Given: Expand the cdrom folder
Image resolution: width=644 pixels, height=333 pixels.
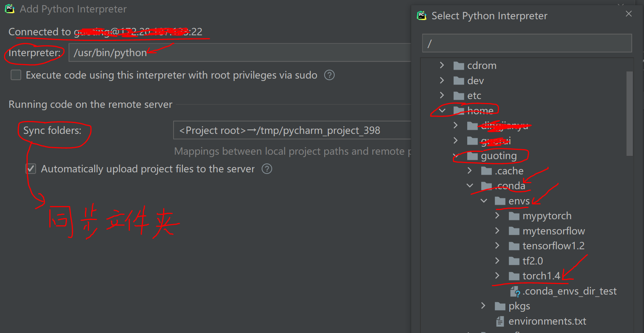Looking at the screenshot, I should [x=442, y=65].
